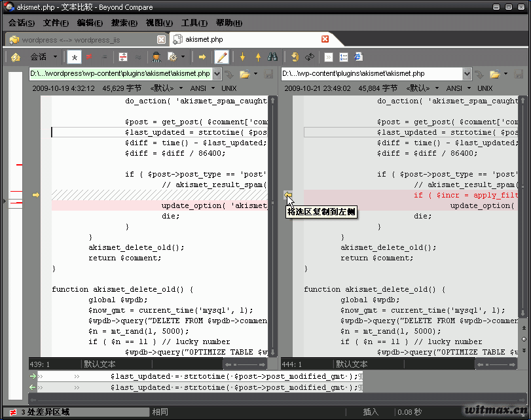Click right pane save disk icon

pos(519,74)
